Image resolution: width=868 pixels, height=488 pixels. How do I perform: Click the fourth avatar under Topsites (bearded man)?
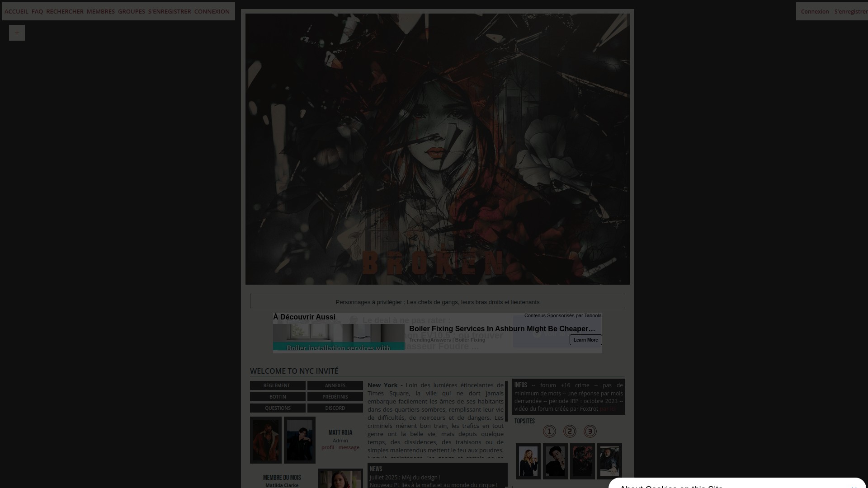tap(609, 461)
